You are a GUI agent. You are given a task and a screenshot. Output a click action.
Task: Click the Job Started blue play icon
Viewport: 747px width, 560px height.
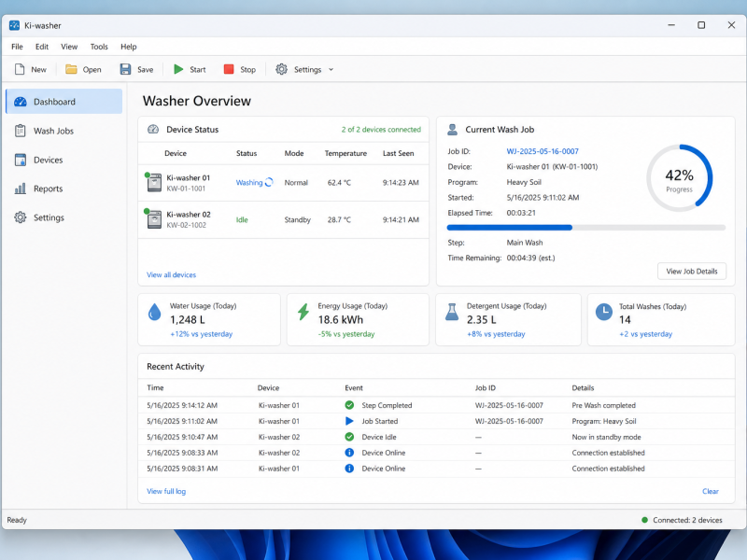click(349, 421)
